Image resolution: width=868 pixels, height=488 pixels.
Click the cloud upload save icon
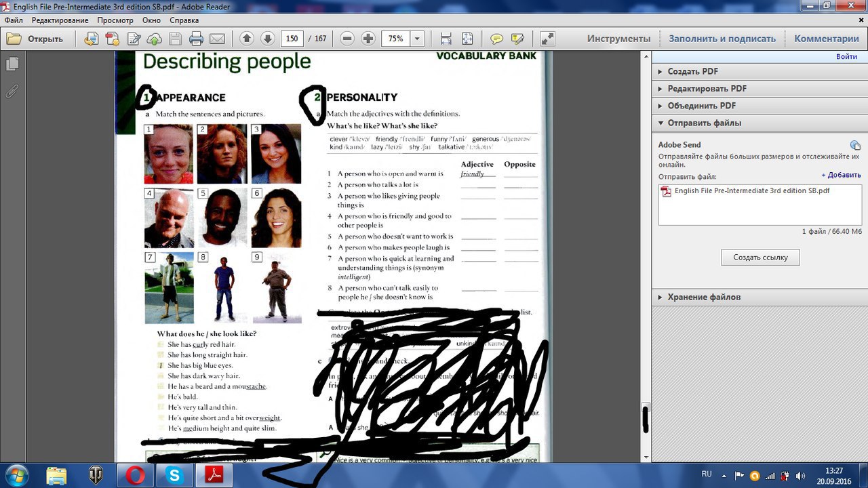pos(155,39)
